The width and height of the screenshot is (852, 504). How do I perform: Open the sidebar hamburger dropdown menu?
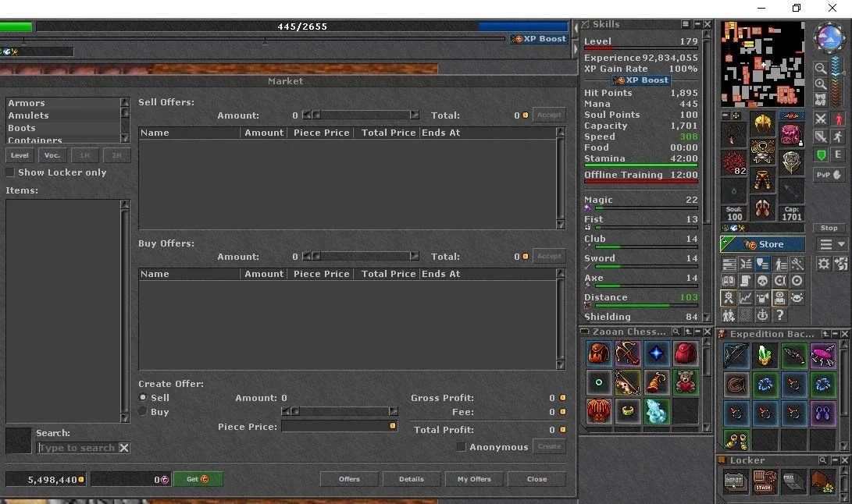point(832,244)
